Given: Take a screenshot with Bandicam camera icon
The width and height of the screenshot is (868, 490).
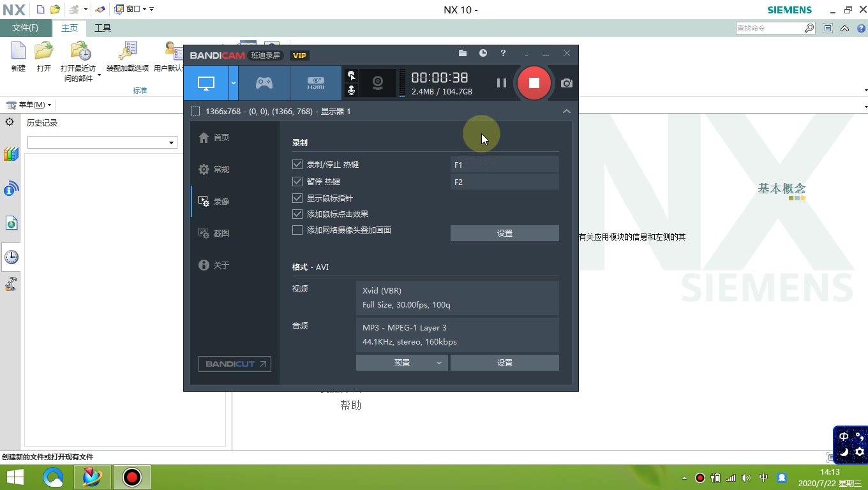Looking at the screenshot, I should point(566,83).
